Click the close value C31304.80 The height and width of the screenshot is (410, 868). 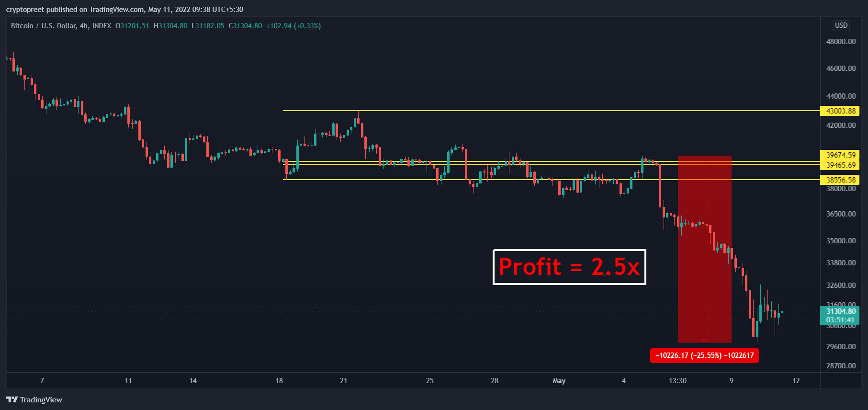245,26
